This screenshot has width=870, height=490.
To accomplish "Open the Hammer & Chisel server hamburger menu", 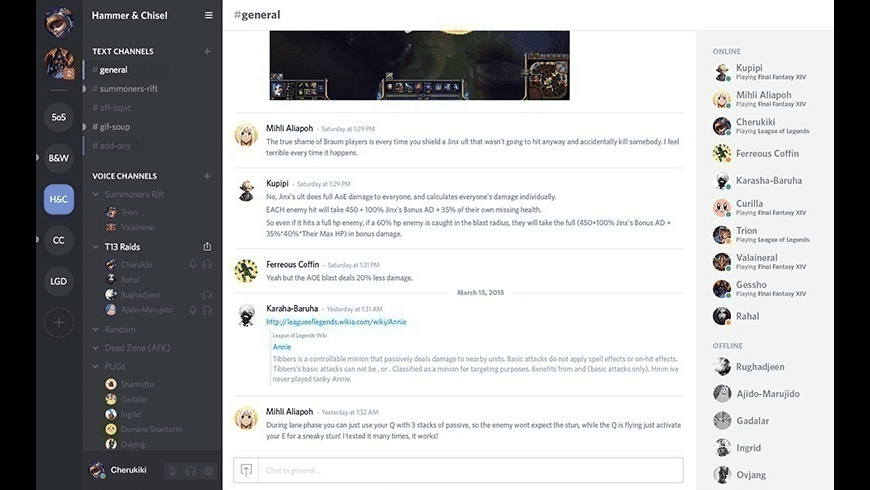I will (x=209, y=16).
